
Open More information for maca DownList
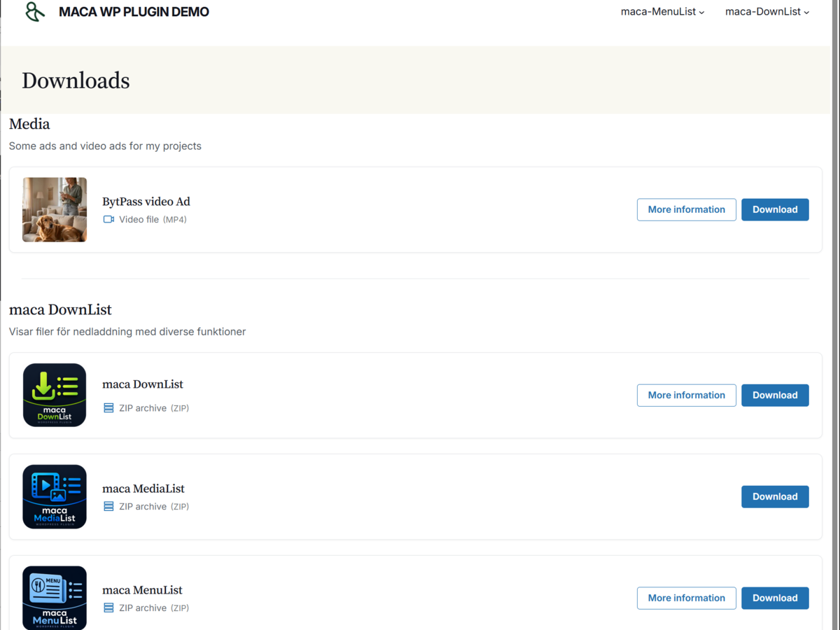(686, 395)
